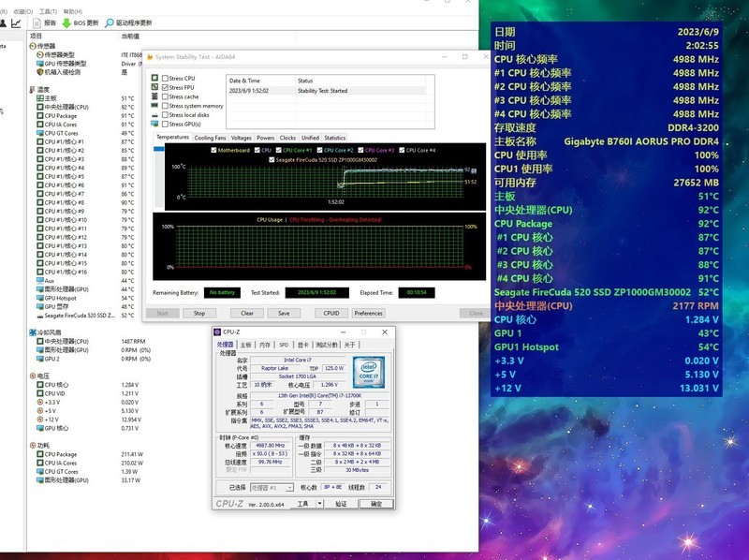This screenshot has height=560, width=749.
Task: Click the Stress local disks drive icon
Action: [x=155, y=114]
